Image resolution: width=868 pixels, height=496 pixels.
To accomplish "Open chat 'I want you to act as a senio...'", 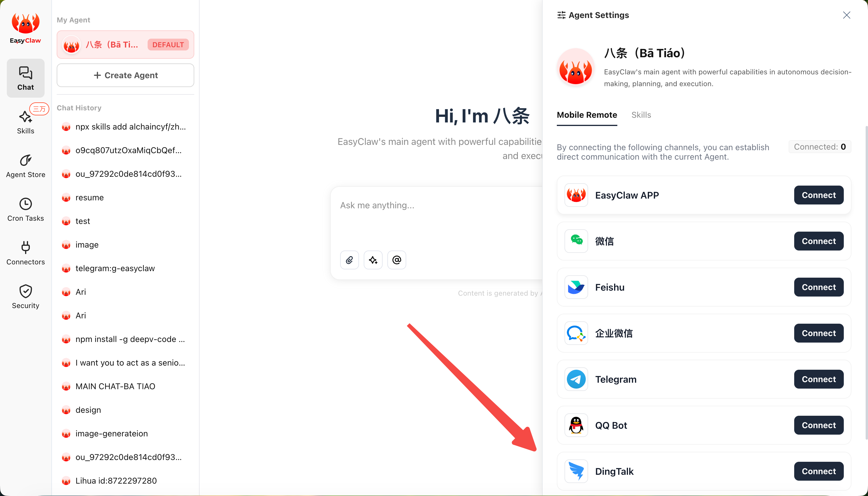I will click(x=125, y=363).
